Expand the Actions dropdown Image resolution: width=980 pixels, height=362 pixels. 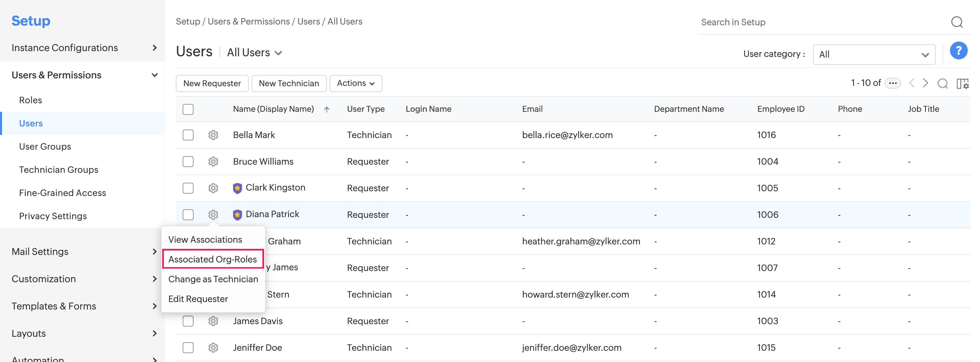click(355, 84)
